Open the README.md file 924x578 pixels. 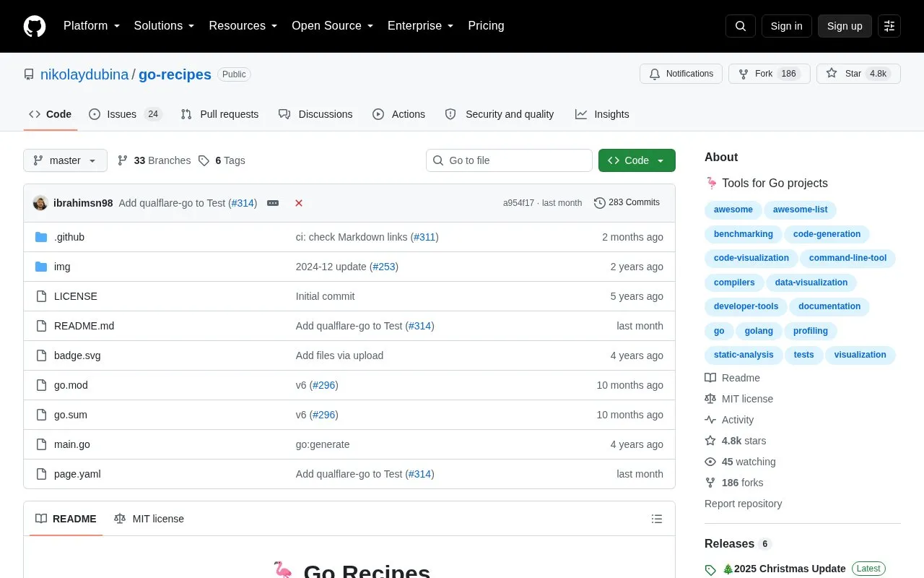[x=84, y=326]
